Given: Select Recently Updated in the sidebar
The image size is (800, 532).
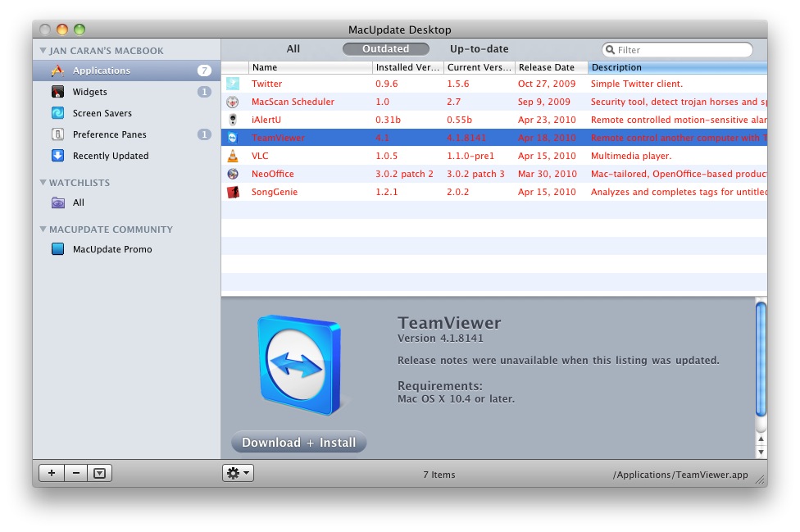Looking at the screenshot, I should coord(126,156).
